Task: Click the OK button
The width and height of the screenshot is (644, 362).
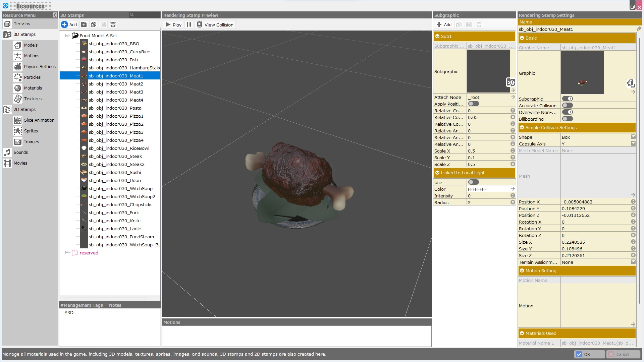Action: (x=589, y=354)
